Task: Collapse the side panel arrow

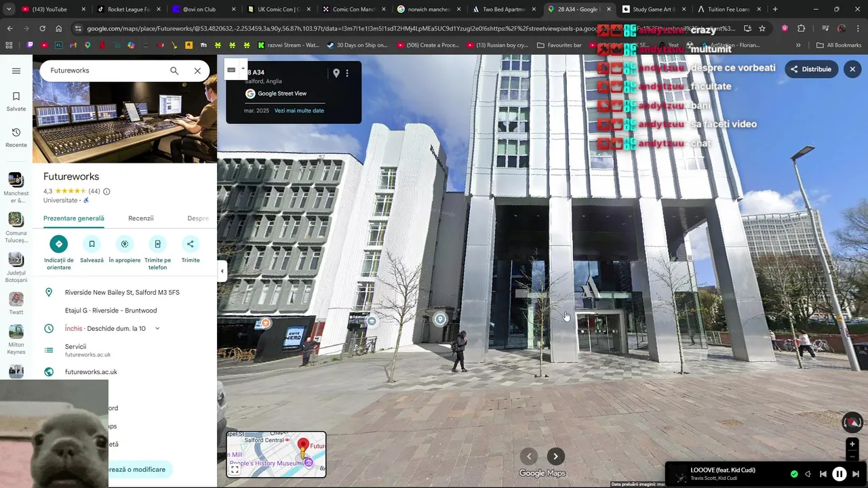Action: [x=222, y=271]
